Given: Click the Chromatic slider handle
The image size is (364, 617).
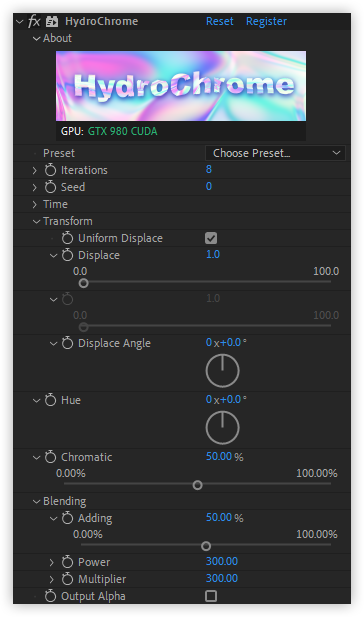Looking at the screenshot, I should point(198,485).
